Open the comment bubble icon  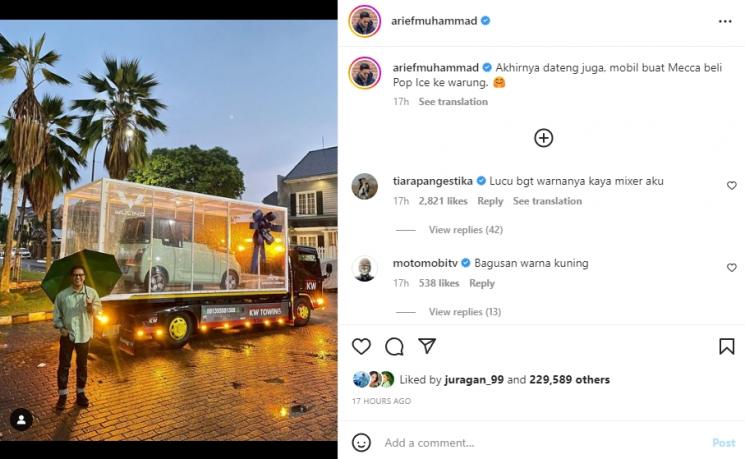(x=394, y=346)
